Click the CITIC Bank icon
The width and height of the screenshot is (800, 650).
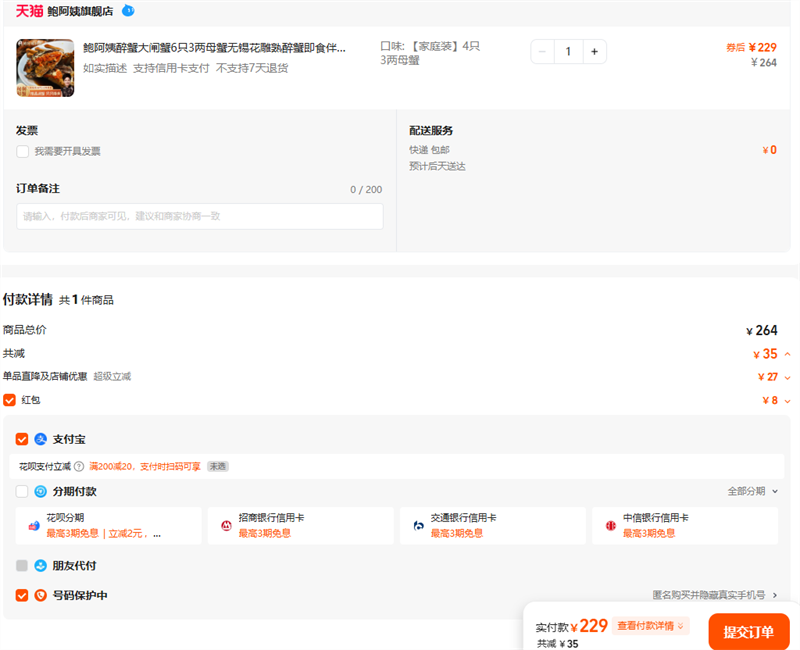pyautogui.click(x=611, y=525)
